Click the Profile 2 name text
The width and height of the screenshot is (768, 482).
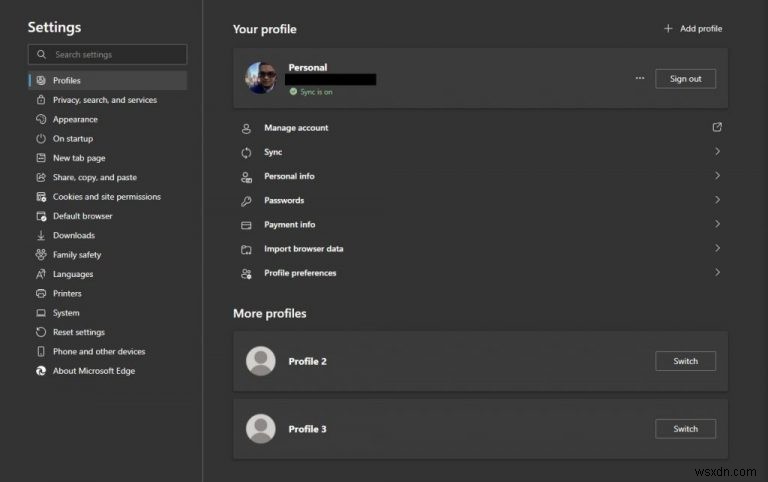(307, 361)
